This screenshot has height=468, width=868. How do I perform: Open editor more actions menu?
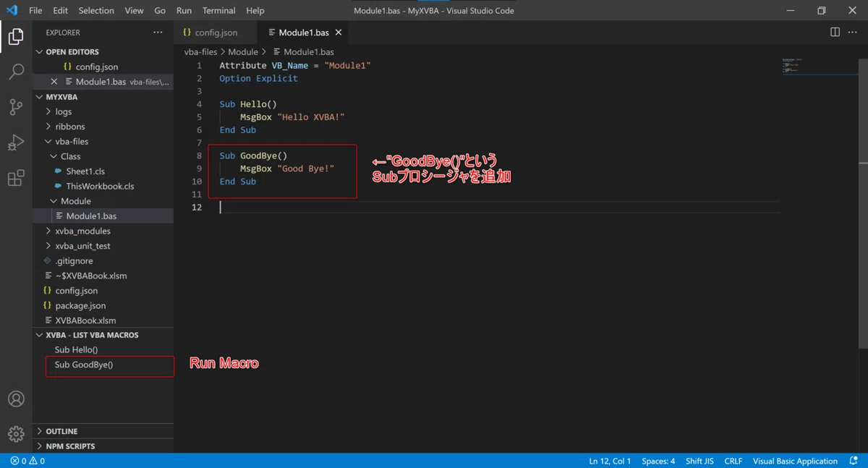pos(854,33)
